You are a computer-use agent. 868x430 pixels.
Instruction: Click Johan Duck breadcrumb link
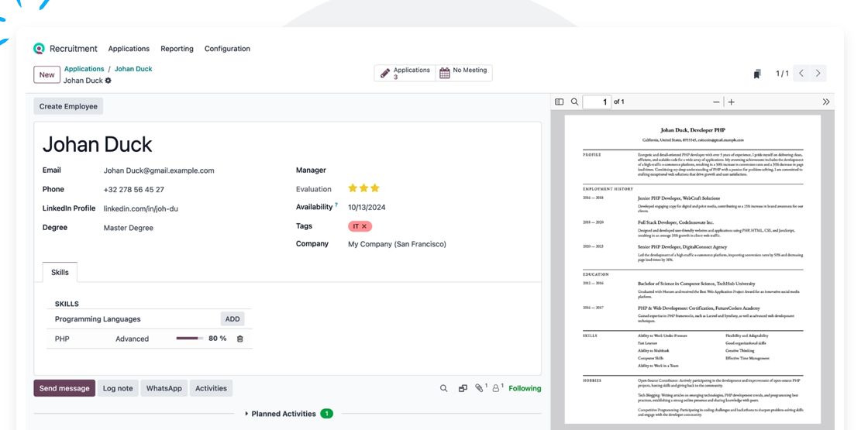(133, 69)
